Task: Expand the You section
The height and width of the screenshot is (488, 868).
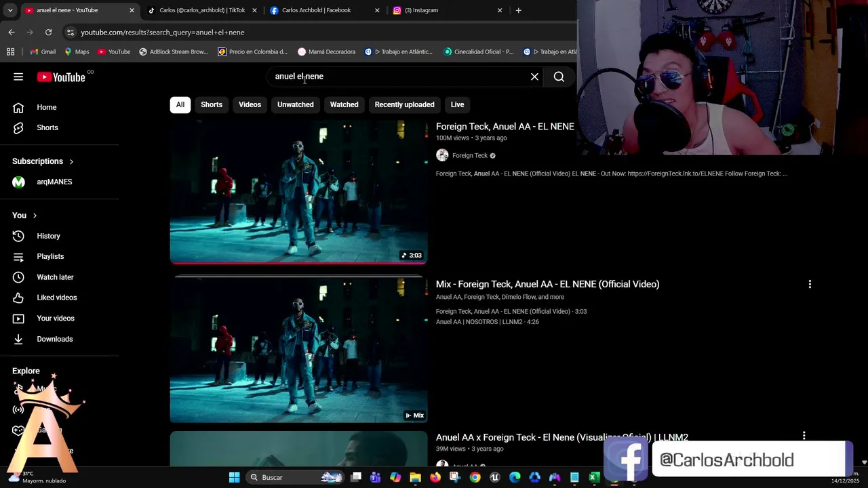Action: pos(24,216)
